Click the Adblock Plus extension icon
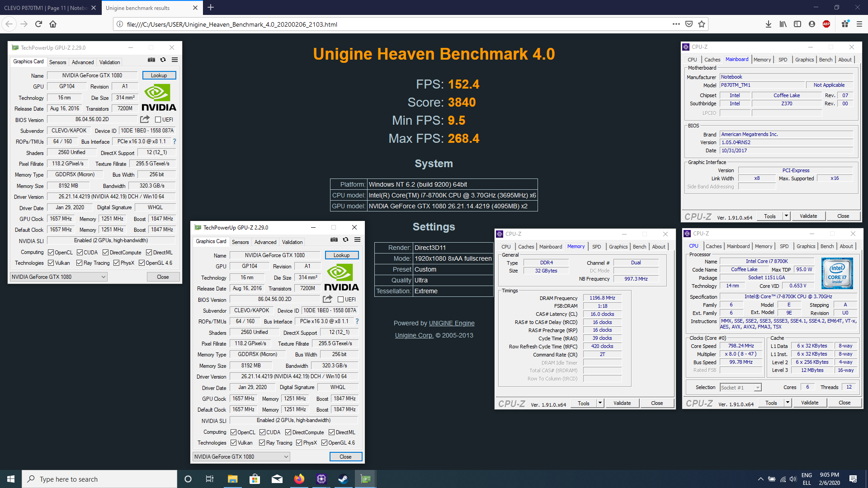 (x=826, y=24)
